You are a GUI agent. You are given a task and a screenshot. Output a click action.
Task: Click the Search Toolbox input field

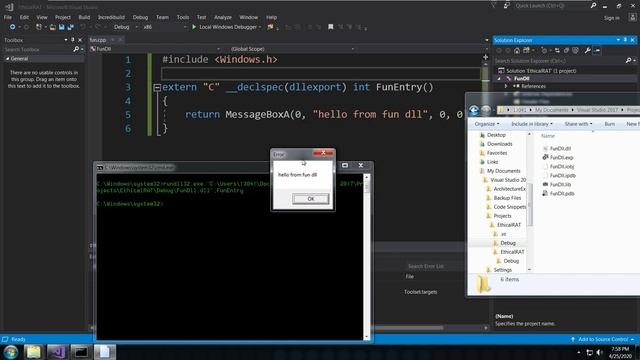point(38,49)
